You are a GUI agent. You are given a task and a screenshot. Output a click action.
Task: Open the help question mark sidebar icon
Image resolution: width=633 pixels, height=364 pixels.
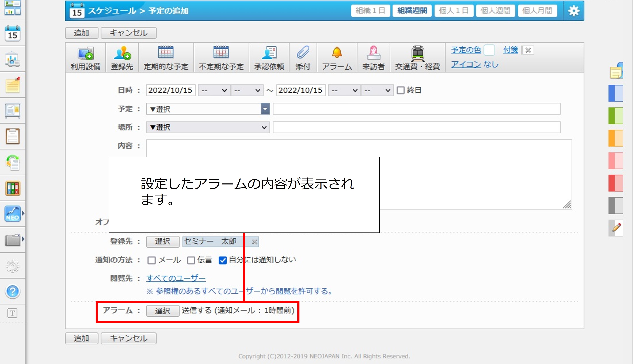point(13,292)
